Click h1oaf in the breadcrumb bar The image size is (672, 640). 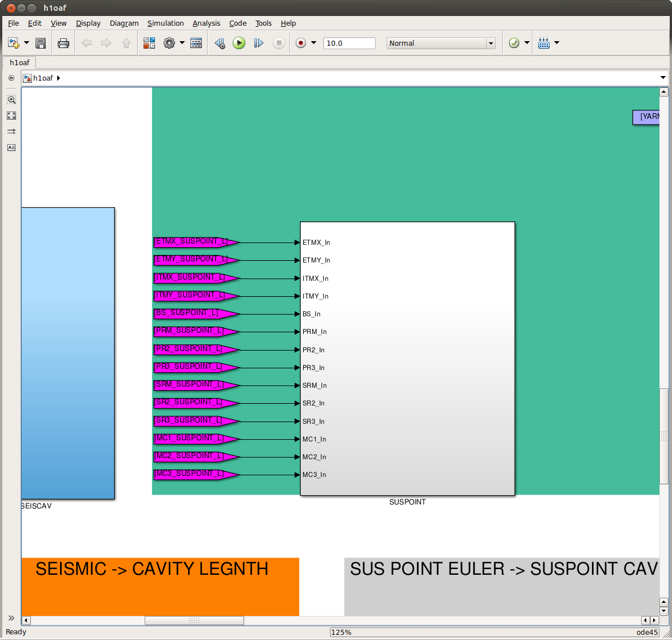pyautogui.click(x=43, y=78)
